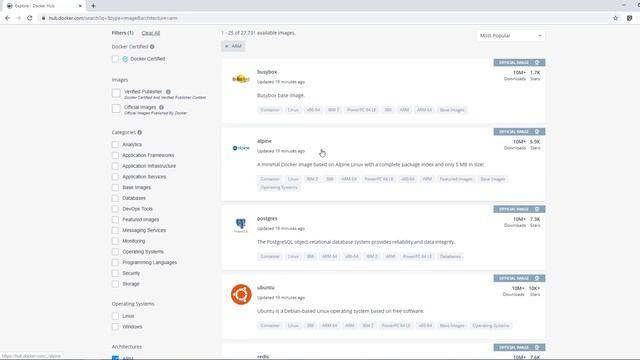Click Verified Publisher info icon
This screenshot has height=360, width=640.
pyautogui.click(x=168, y=92)
